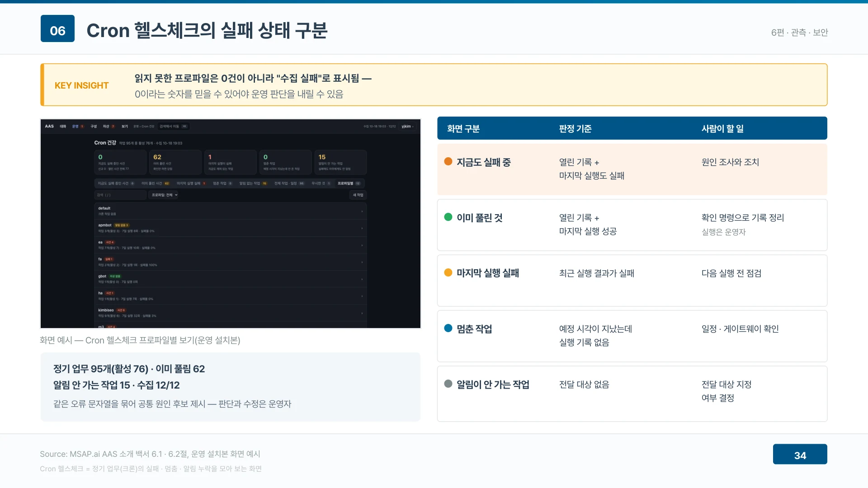Expand the fa profile row chevron

tap(362, 263)
